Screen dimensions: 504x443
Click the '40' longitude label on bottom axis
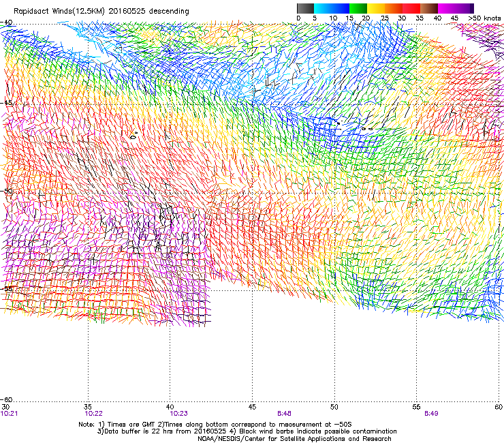tap(170, 407)
